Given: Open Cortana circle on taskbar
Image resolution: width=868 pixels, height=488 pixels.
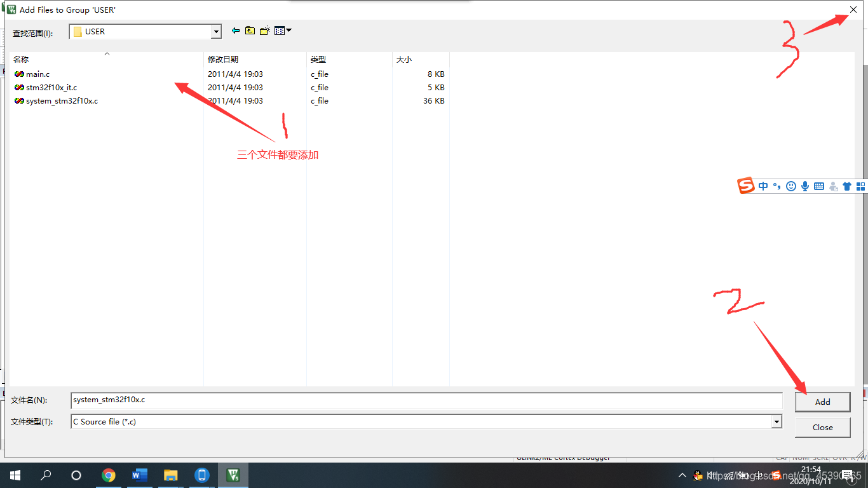Looking at the screenshot, I should pyautogui.click(x=76, y=475).
